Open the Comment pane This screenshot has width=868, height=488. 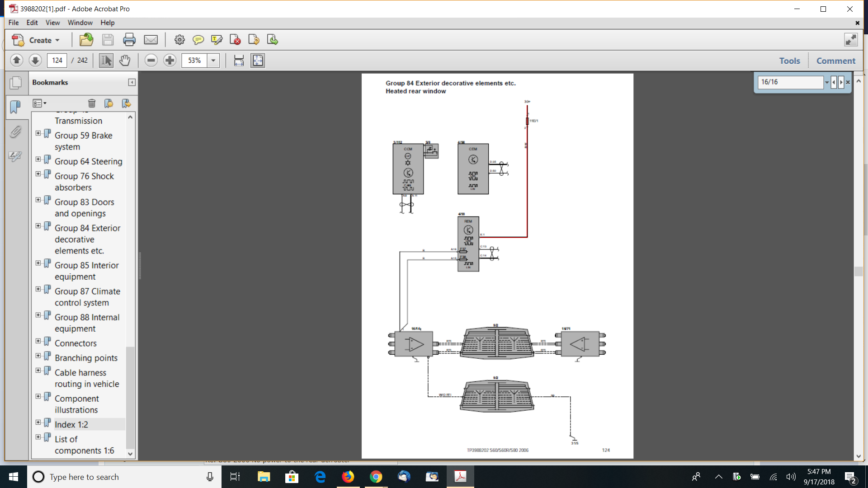[835, 61]
